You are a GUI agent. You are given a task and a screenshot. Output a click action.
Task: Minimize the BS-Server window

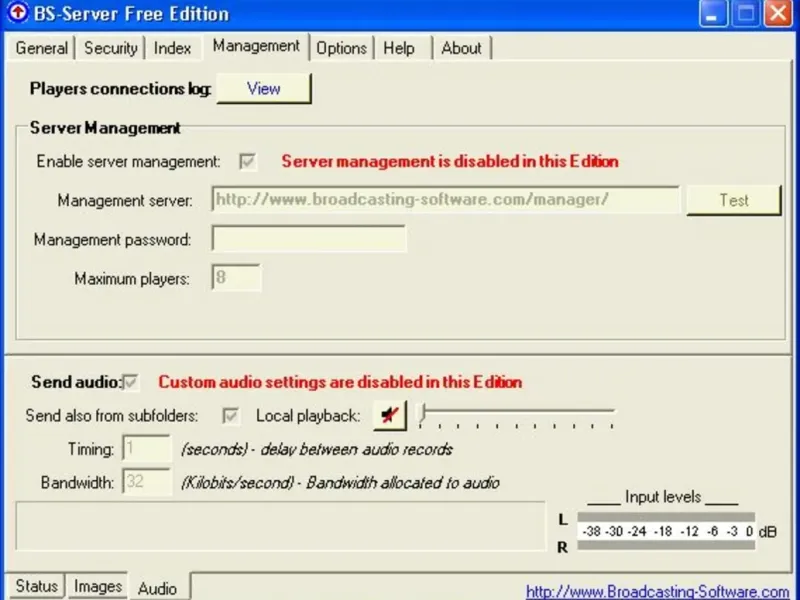(x=712, y=14)
